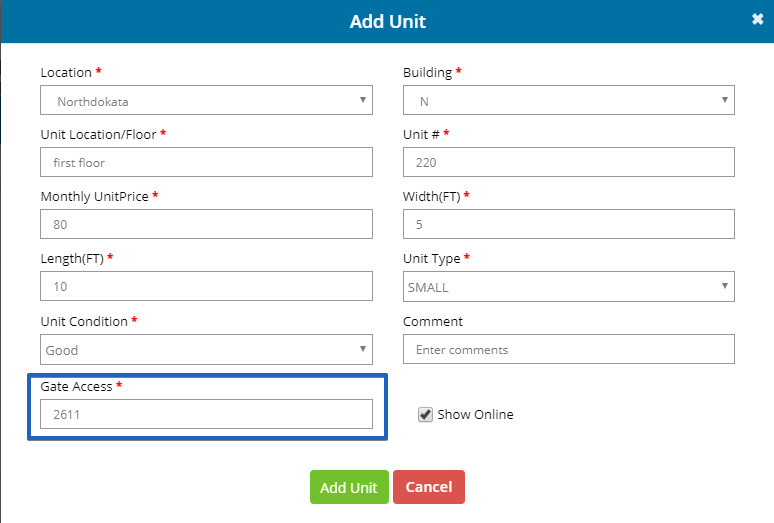
Task: Click the Unit Type label text
Action: tap(431, 259)
